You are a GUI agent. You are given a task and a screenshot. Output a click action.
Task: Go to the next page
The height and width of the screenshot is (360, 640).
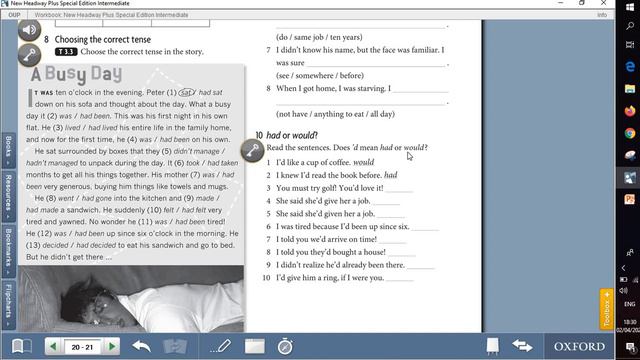(111, 347)
